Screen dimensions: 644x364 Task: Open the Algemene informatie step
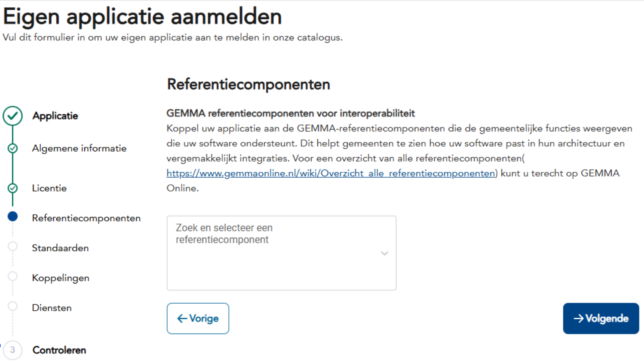click(x=79, y=149)
